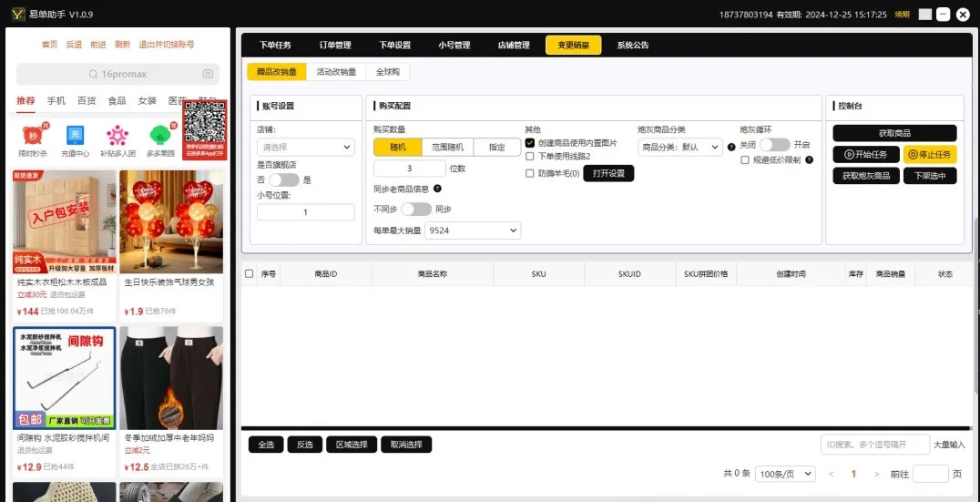The height and width of the screenshot is (502, 980).
Task: Enable the 炮灰循环 switch
Action: [774, 145]
